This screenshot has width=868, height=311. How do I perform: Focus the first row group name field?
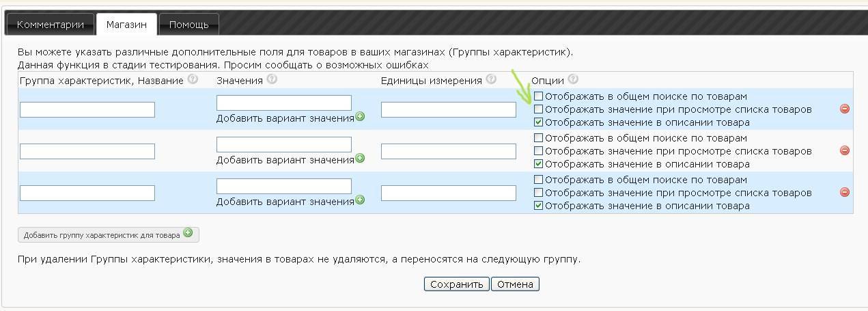87,109
